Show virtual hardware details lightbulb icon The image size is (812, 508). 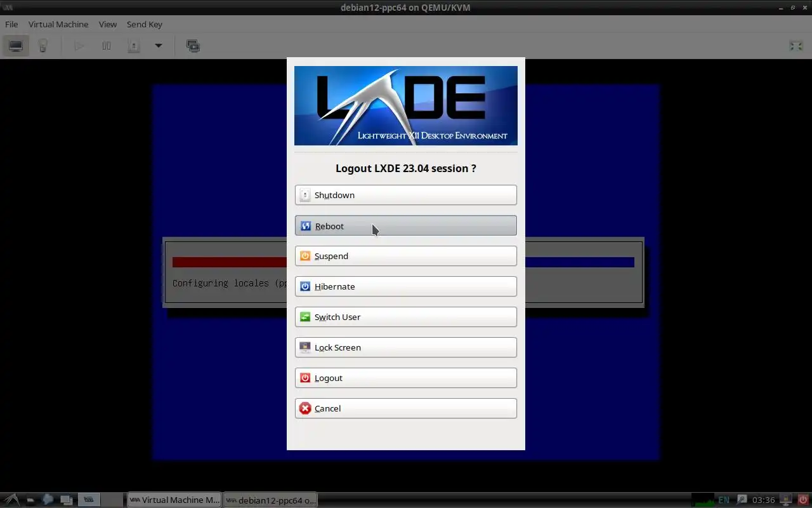(x=43, y=46)
